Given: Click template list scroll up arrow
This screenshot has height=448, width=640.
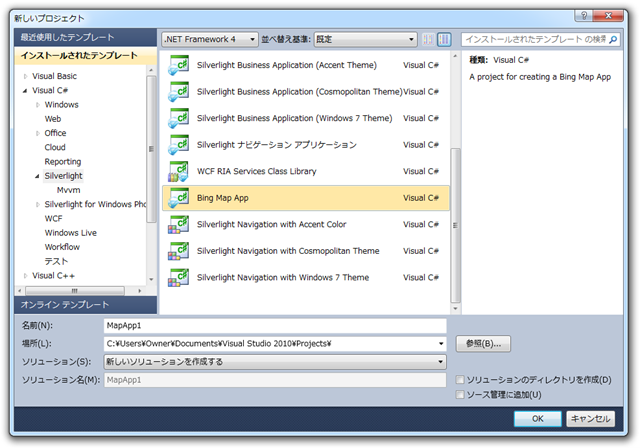Looking at the screenshot, I should pos(455,55).
